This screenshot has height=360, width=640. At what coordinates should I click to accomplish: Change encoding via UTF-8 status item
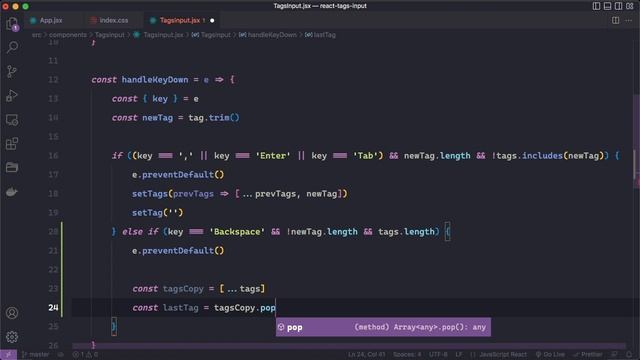coord(437,355)
